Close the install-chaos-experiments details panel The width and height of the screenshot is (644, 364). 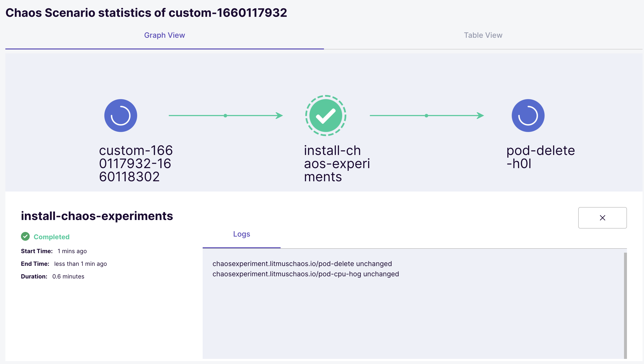[x=602, y=218]
